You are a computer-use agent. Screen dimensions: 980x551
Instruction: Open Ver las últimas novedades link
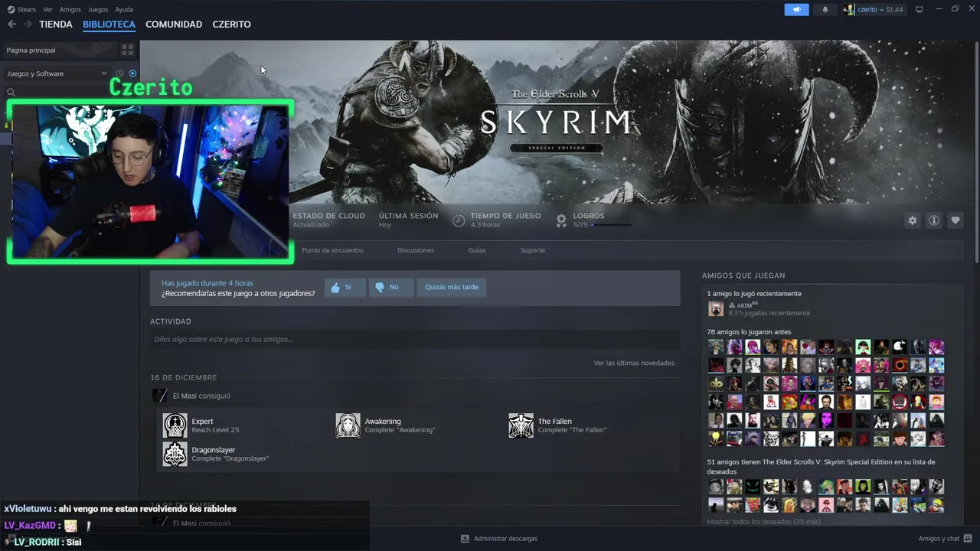(x=634, y=363)
